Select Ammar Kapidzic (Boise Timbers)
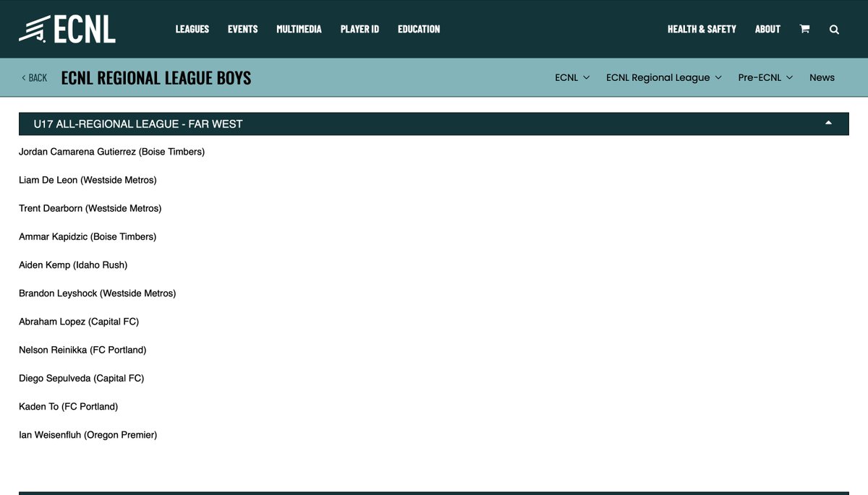The height and width of the screenshot is (495, 868). click(x=88, y=236)
